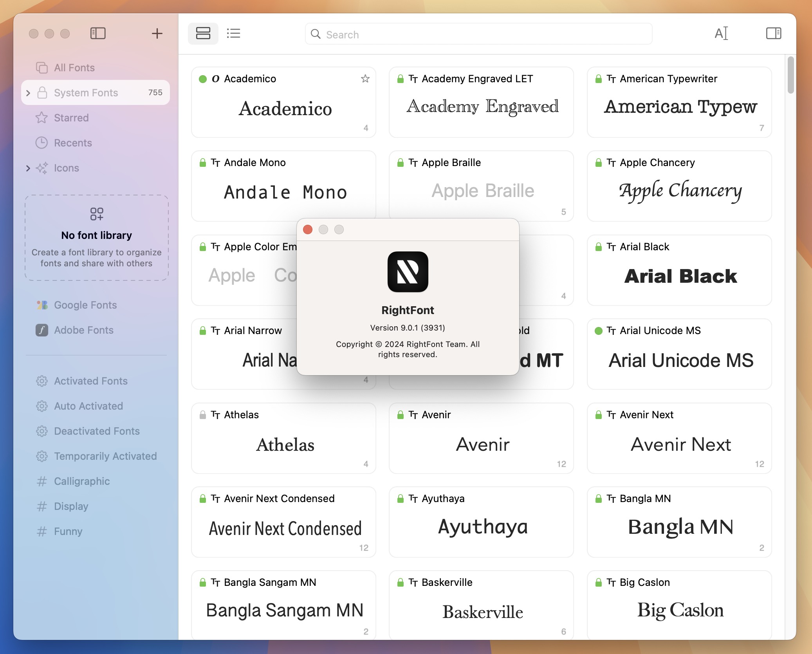Click the TrueType icon on Avenir

click(413, 415)
